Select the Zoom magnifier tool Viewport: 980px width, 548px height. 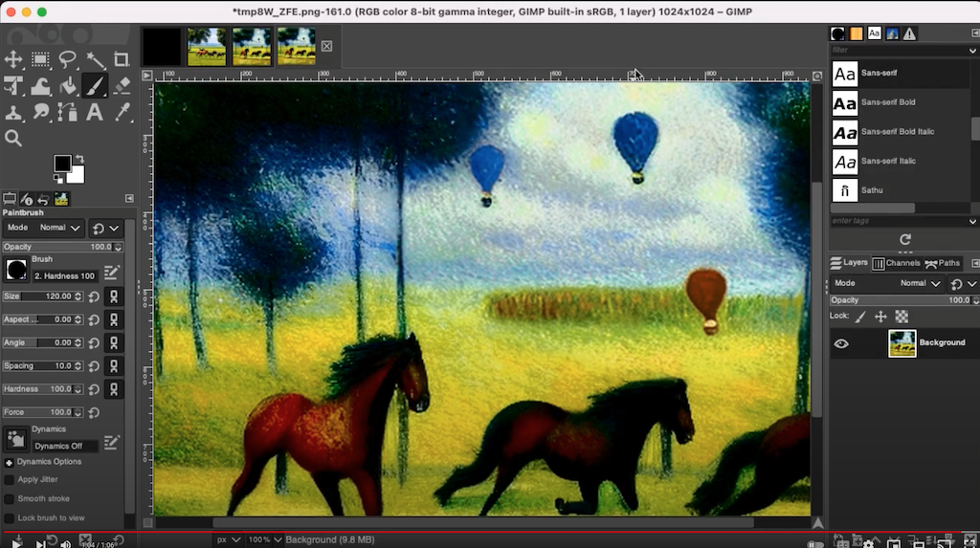[x=13, y=139]
